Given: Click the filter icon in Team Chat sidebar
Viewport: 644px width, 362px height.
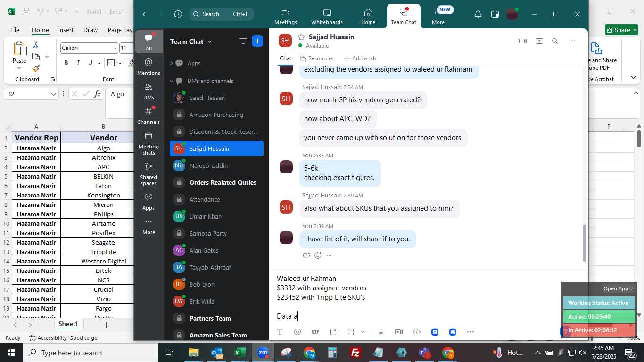Looking at the screenshot, I should pos(243,41).
